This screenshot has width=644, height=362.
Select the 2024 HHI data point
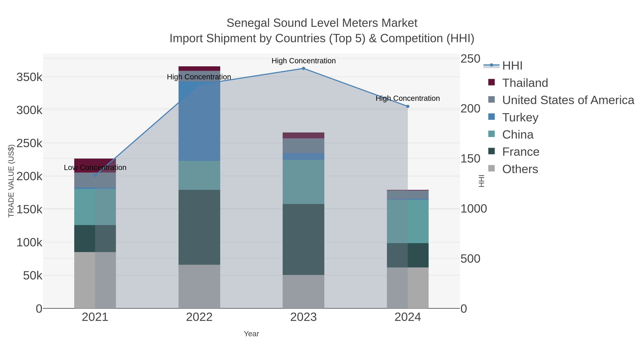tap(408, 106)
